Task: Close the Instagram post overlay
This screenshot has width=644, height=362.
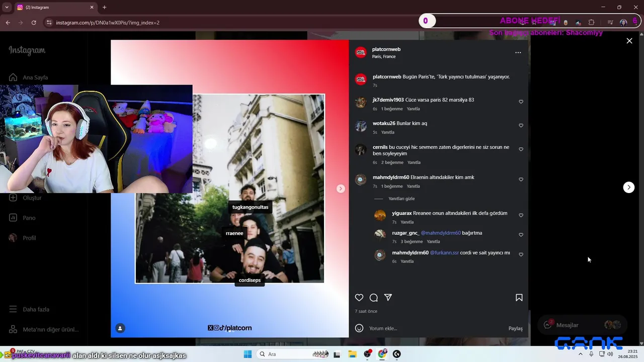Action: pyautogui.click(x=629, y=41)
